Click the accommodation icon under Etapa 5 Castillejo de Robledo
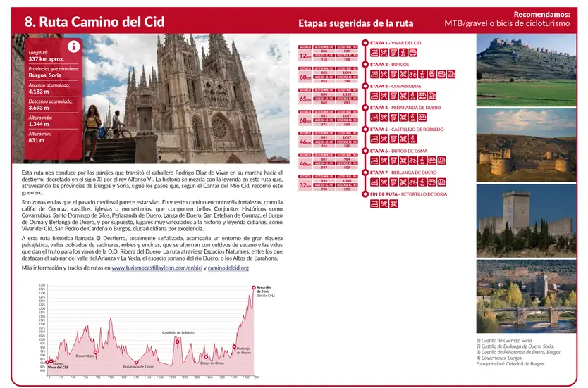 coord(374,139)
